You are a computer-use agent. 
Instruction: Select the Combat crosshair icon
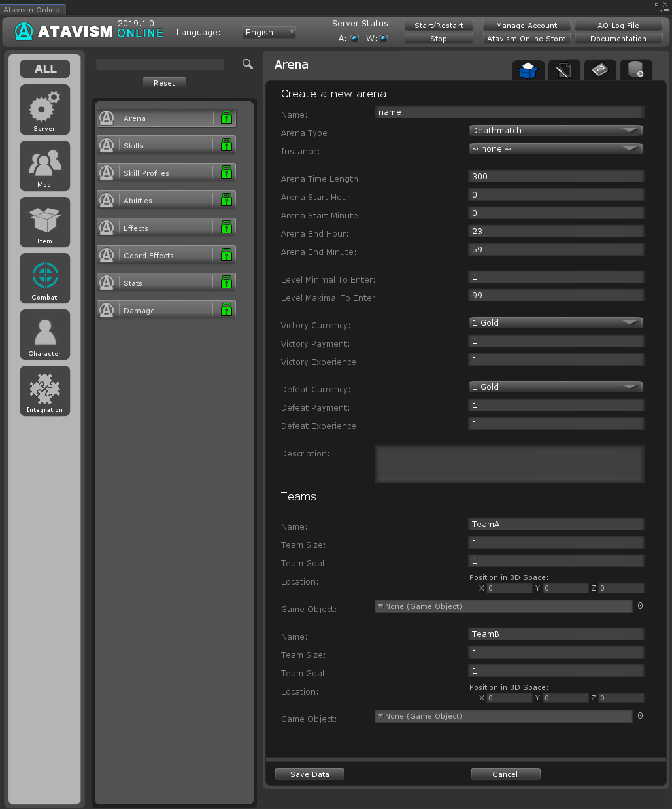pyautogui.click(x=44, y=278)
